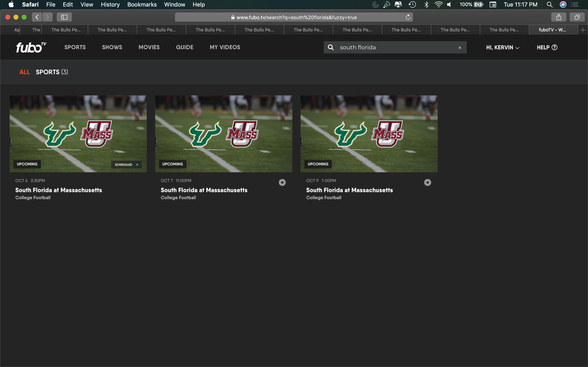Open a new tab with the plus icon
588x367 pixels.
click(x=583, y=30)
